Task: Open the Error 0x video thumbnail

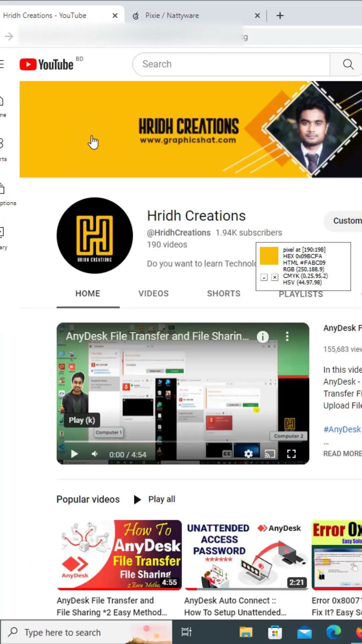Action: point(337,555)
